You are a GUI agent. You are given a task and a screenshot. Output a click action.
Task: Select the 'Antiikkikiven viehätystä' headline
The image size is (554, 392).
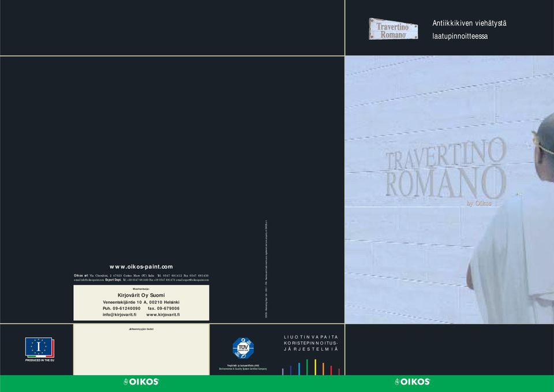coord(469,23)
